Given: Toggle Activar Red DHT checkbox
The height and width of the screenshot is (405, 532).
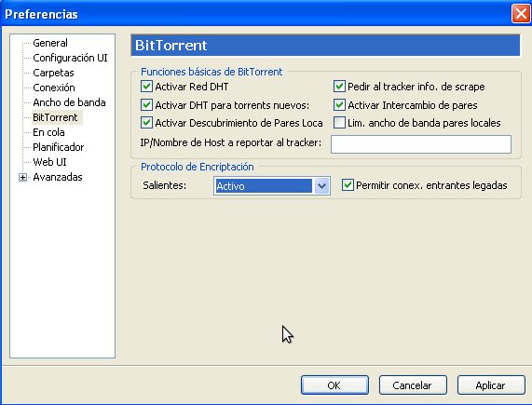Looking at the screenshot, I should (x=146, y=87).
